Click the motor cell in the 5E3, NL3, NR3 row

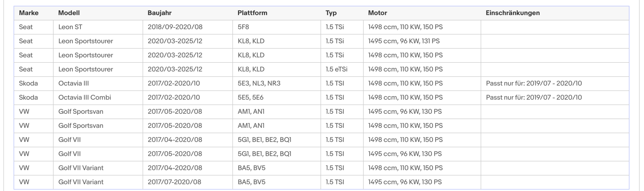(x=422, y=83)
